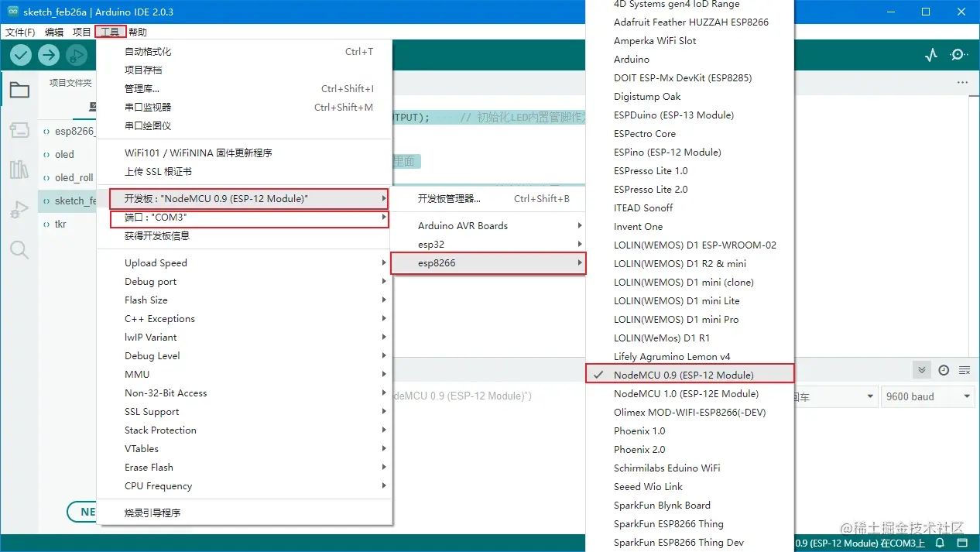
Task: Open the Serial Plotter icon
Action: (x=931, y=55)
